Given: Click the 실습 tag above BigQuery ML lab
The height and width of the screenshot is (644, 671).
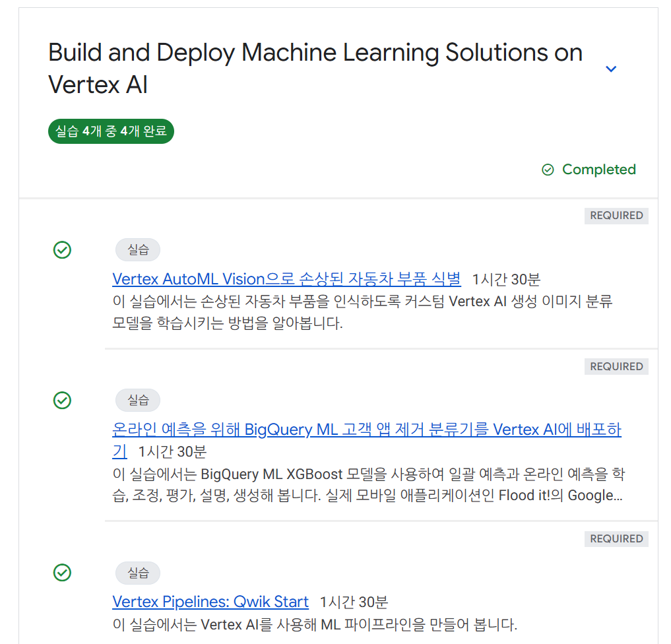Looking at the screenshot, I should (138, 401).
